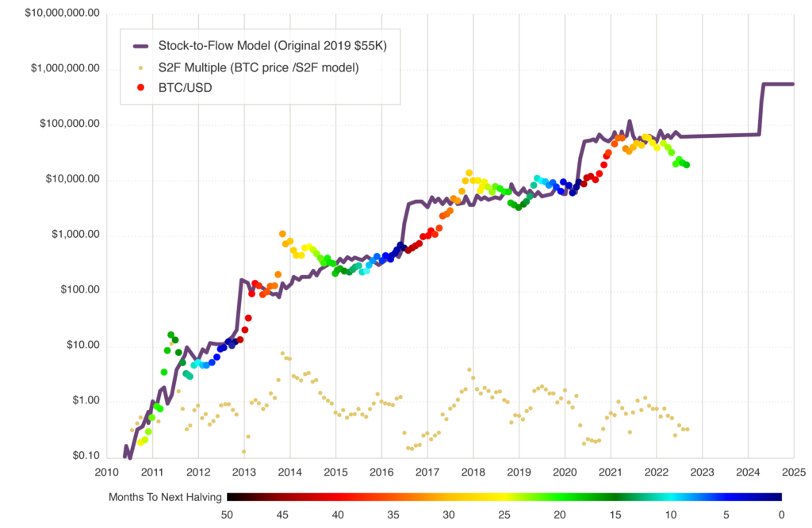The image size is (812, 528).
Task: Click the $1,000.00 y-axis label
Action: 75,234
